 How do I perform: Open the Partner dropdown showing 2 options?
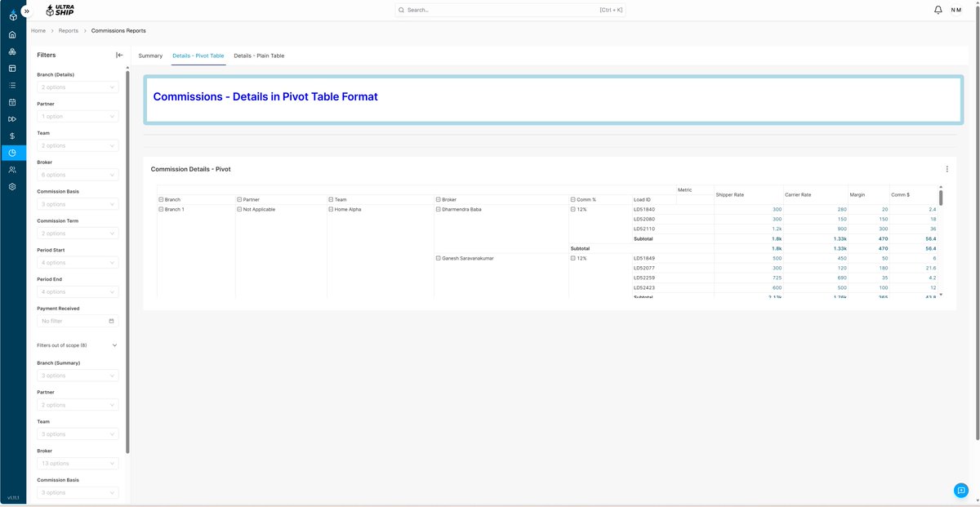78,405
